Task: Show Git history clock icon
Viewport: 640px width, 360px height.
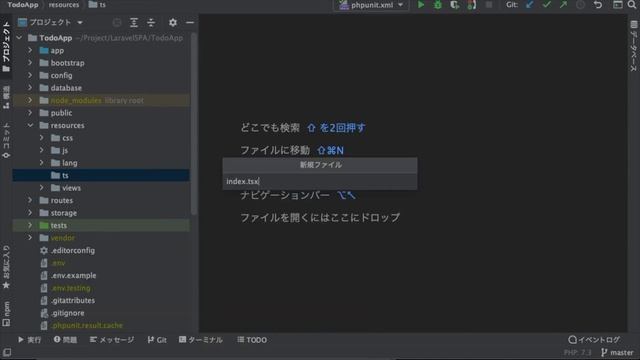Action: 580,5
